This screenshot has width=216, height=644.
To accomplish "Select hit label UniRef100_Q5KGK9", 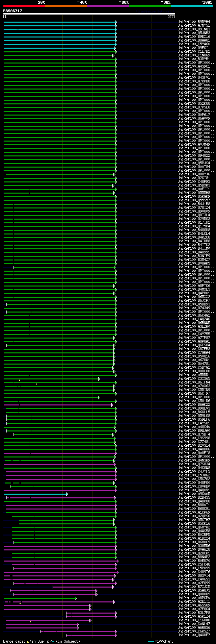I will [194, 196].
